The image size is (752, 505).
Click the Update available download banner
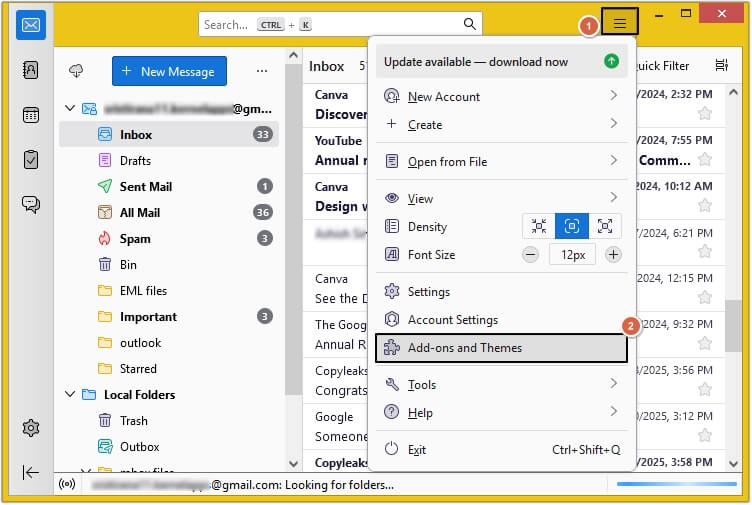click(x=501, y=62)
